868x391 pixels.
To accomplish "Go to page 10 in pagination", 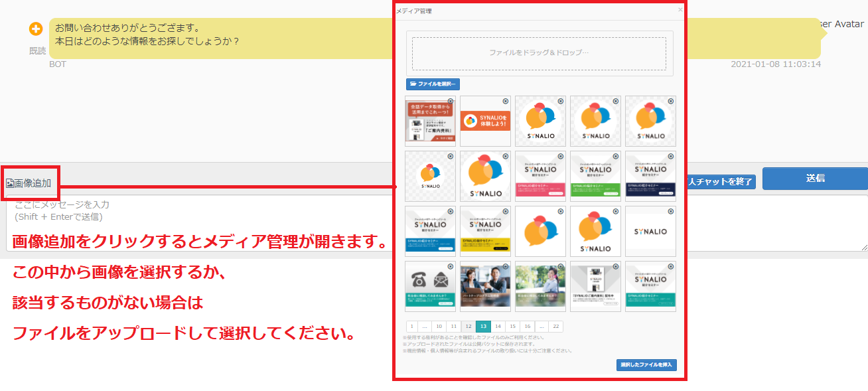I will click(439, 326).
